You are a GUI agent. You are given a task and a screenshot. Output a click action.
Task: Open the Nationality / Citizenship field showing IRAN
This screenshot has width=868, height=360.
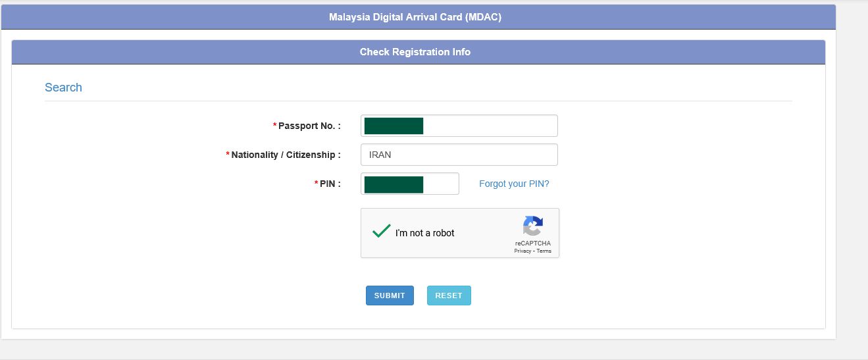pyautogui.click(x=459, y=155)
